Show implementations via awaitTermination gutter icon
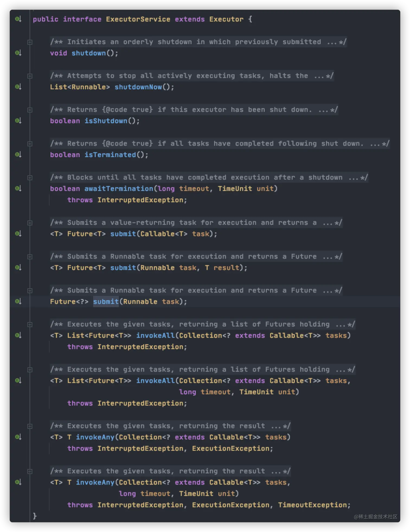Viewport: 410px width, 532px height. click(x=18, y=188)
